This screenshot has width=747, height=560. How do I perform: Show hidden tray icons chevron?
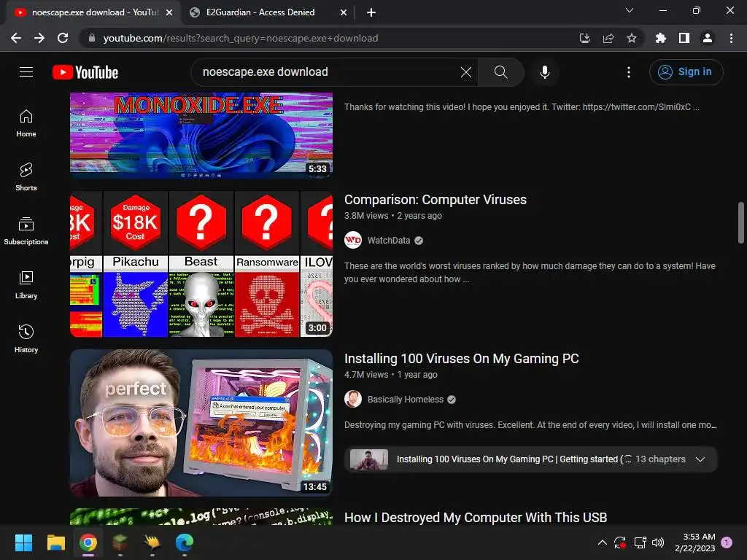[x=602, y=542]
